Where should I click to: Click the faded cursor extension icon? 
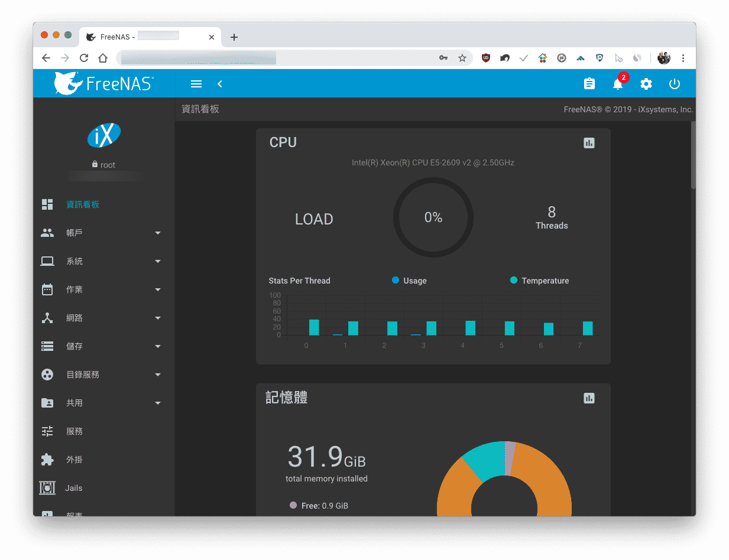click(x=618, y=58)
